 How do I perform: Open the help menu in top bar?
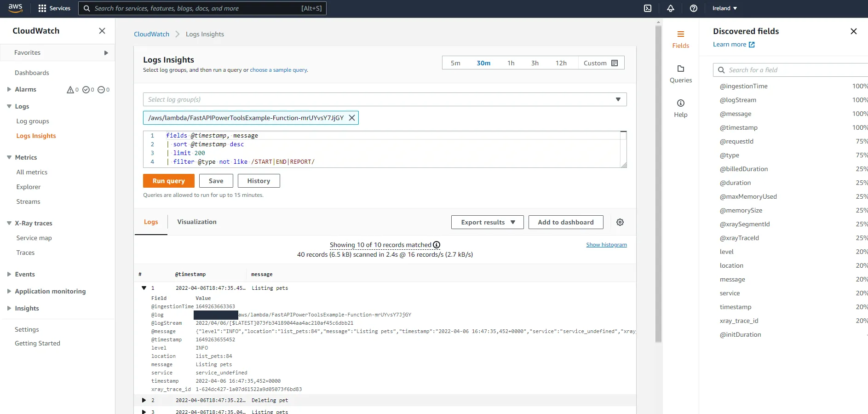coord(693,8)
